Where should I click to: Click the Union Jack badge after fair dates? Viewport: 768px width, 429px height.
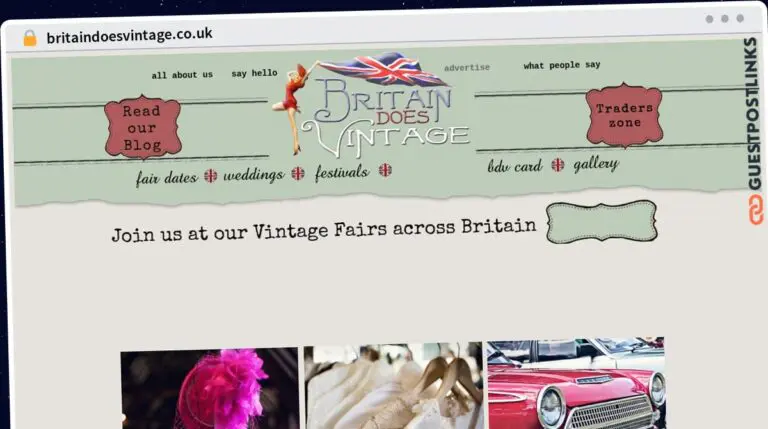click(x=211, y=175)
